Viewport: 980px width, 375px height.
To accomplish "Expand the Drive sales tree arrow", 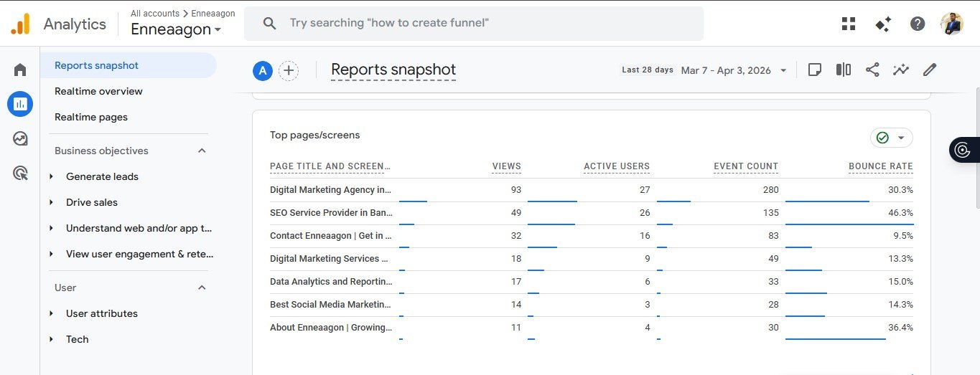I will pyautogui.click(x=51, y=202).
